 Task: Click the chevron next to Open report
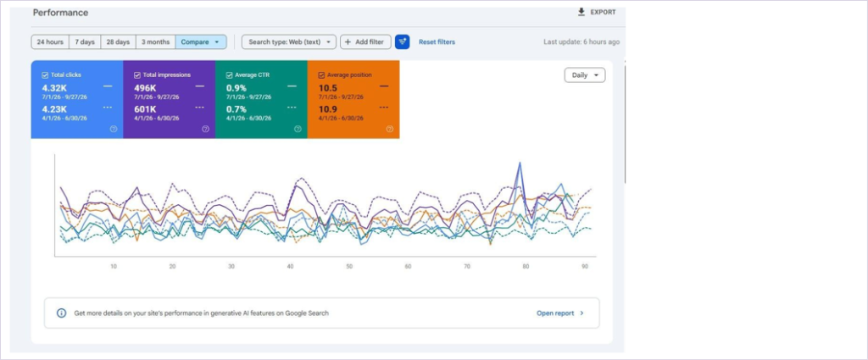[x=581, y=313]
